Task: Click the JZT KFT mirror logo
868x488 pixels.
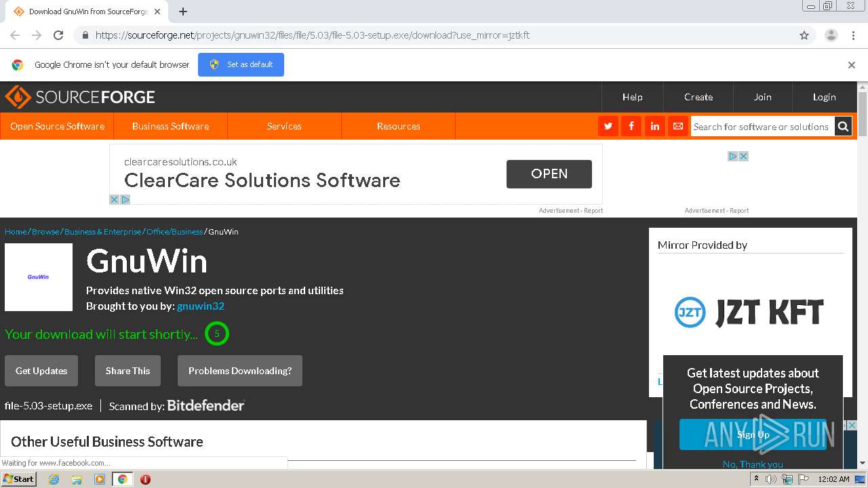Action: pos(749,312)
